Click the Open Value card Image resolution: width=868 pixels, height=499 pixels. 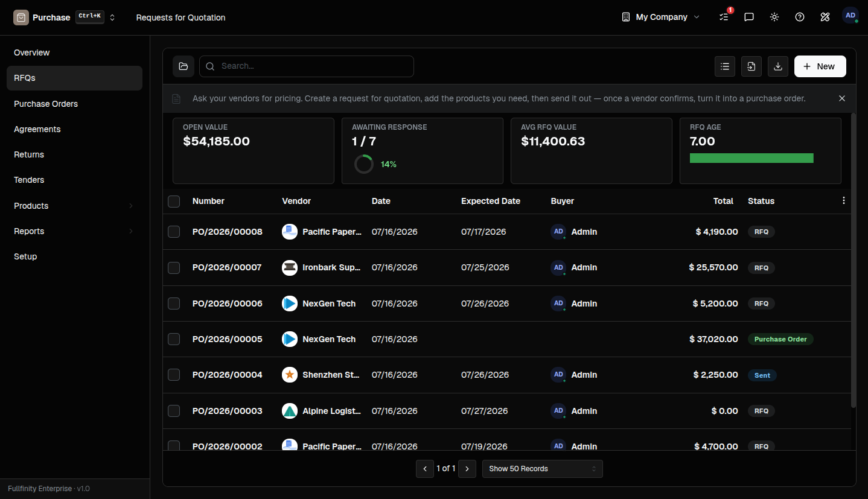pos(254,151)
